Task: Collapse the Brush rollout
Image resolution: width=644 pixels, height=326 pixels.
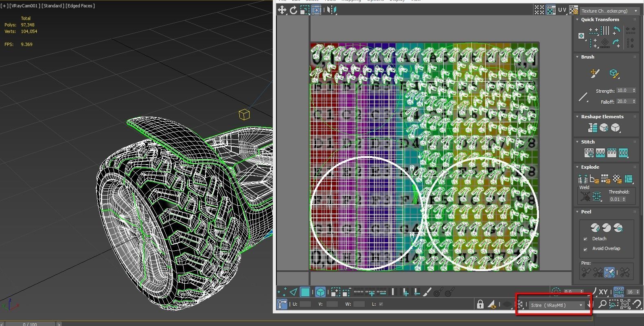Action: [x=577, y=57]
